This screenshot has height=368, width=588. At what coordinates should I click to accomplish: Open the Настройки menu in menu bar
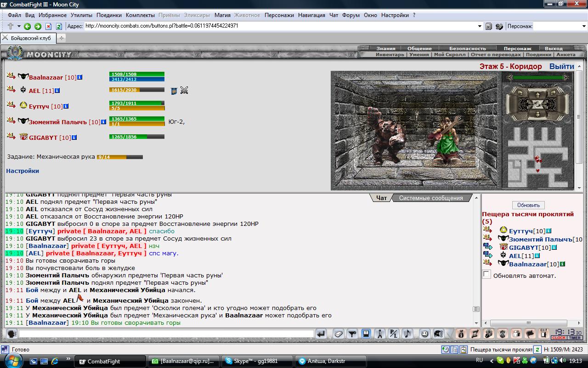point(395,15)
